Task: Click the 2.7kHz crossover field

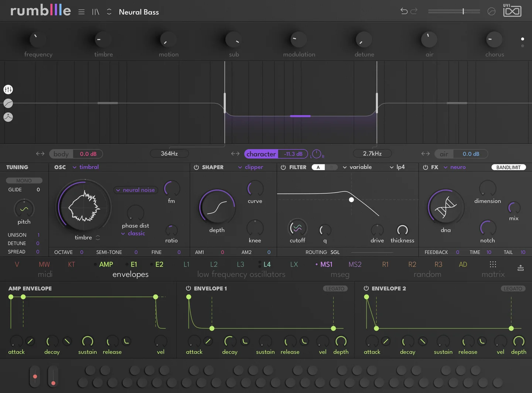Action: pos(372,154)
